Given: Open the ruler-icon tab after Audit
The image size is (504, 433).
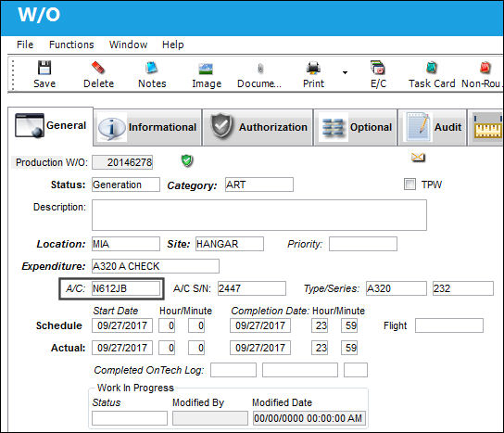Looking at the screenshot, I should click(486, 127).
